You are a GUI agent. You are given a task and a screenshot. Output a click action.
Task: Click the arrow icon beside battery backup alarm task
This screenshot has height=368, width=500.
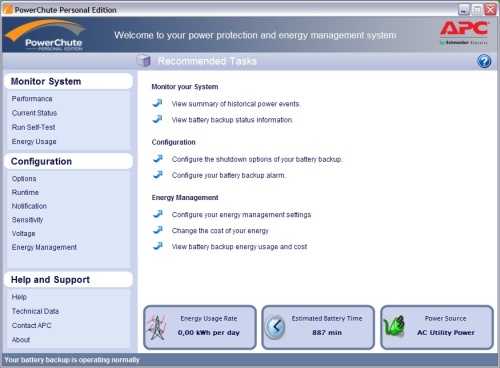158,175
